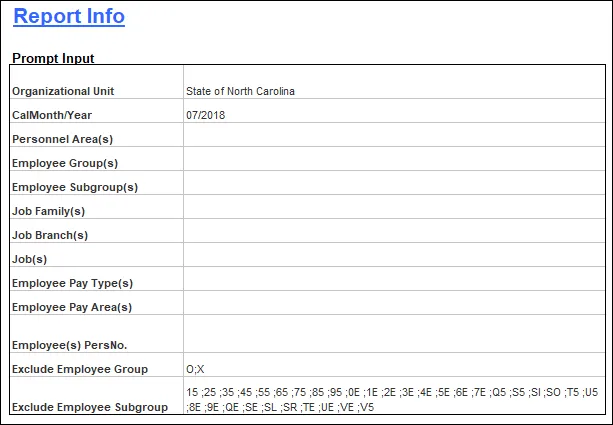Click the 07/2018 date value
This screenshot has width=613, height=425.
point(204,115)
